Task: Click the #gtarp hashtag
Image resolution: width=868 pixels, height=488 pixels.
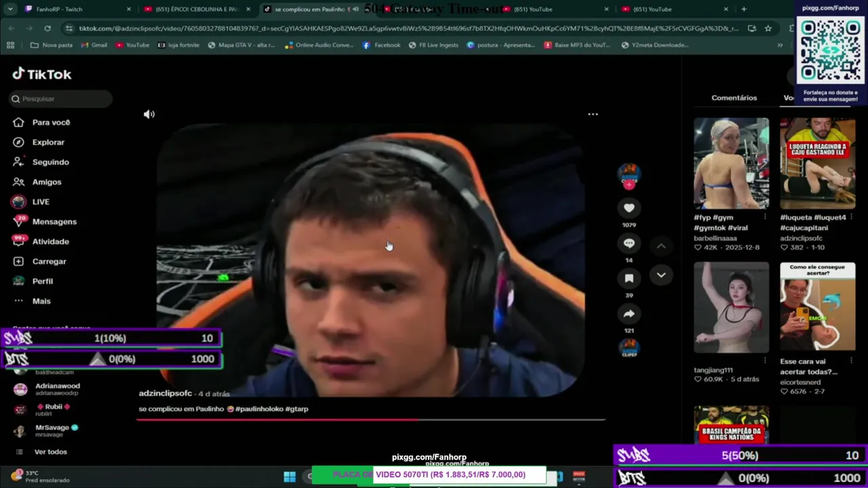Action: (x=297, y=409)
